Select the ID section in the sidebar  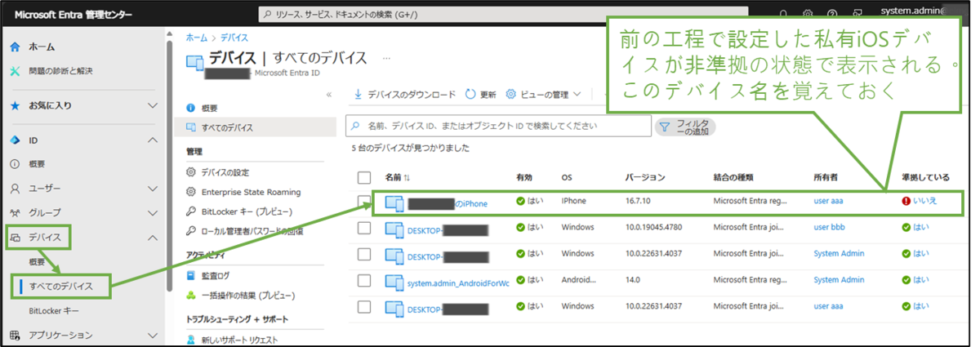[x=33, y=140]
